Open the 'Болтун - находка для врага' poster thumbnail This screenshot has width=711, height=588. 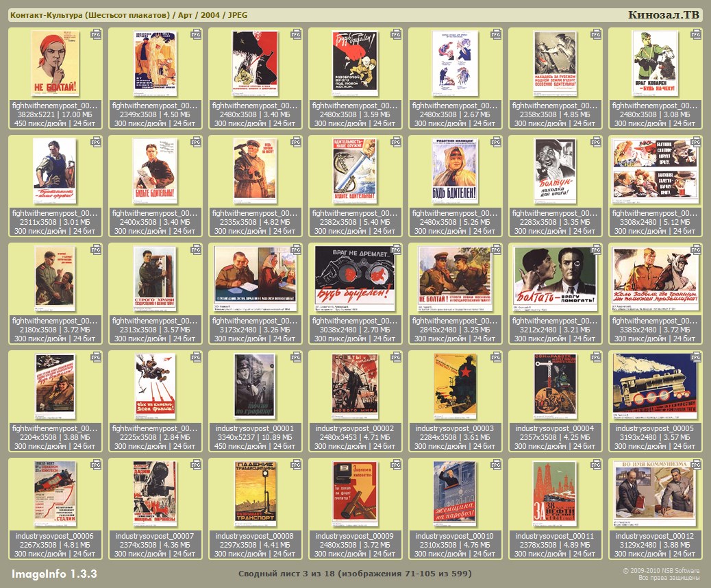coord(555,171)
